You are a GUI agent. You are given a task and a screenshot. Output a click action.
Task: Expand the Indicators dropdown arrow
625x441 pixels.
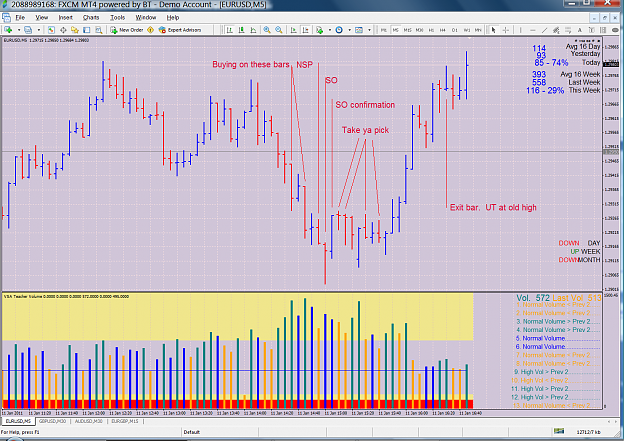330,30
